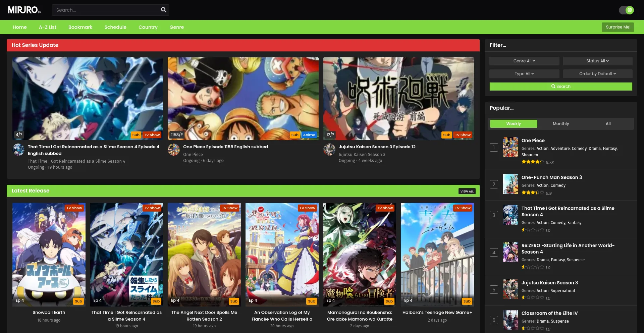
Task: Expand the Order by Default dropdown
Action: (x=598, y=74)
